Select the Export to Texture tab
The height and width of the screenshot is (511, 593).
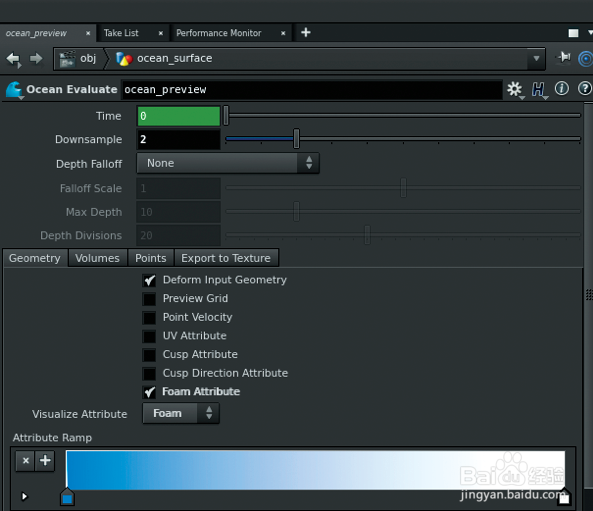tap(226, 258)
